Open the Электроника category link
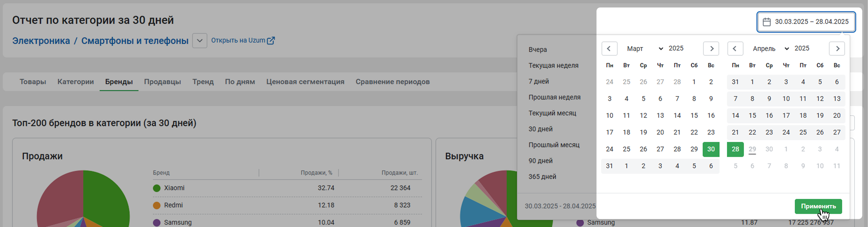 (x=41, y=41)
